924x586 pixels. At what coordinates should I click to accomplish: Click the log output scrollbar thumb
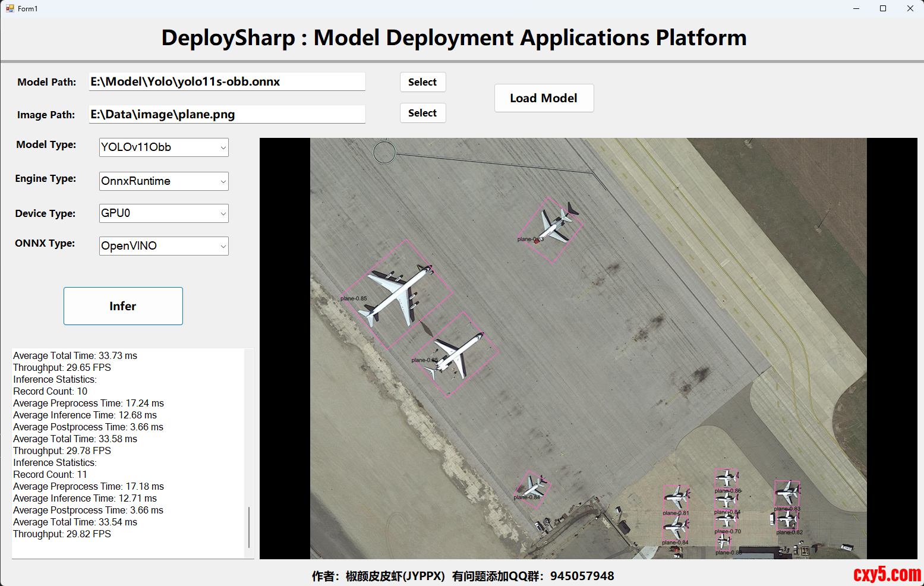pos(249,527)
